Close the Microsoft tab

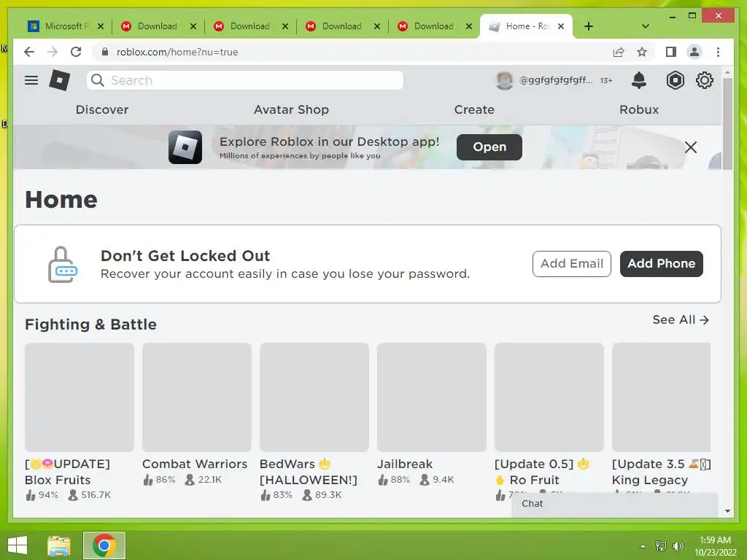[101, 26]
